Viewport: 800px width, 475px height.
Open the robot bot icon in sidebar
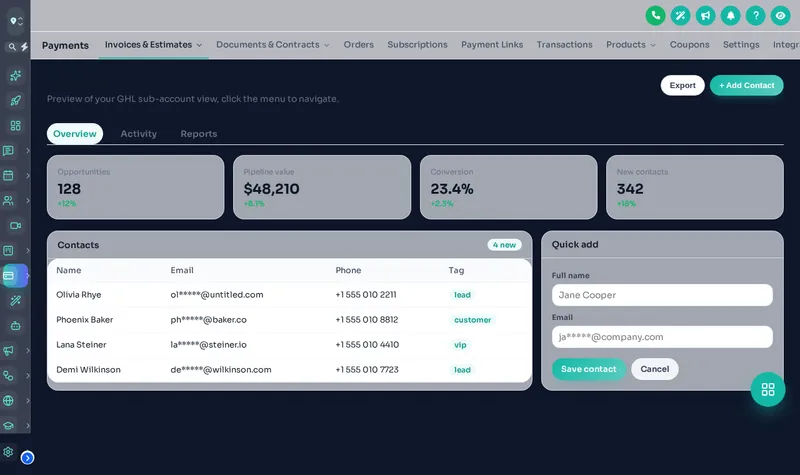(x=15, y=326)
